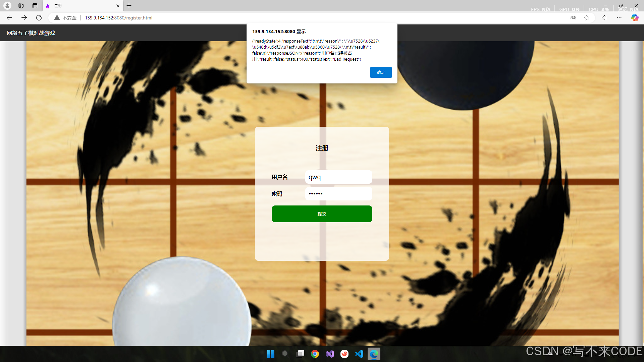Open the gray circle taskbar icon
Viewport: 644px width, 362px height.
click(x=285, y=354)
